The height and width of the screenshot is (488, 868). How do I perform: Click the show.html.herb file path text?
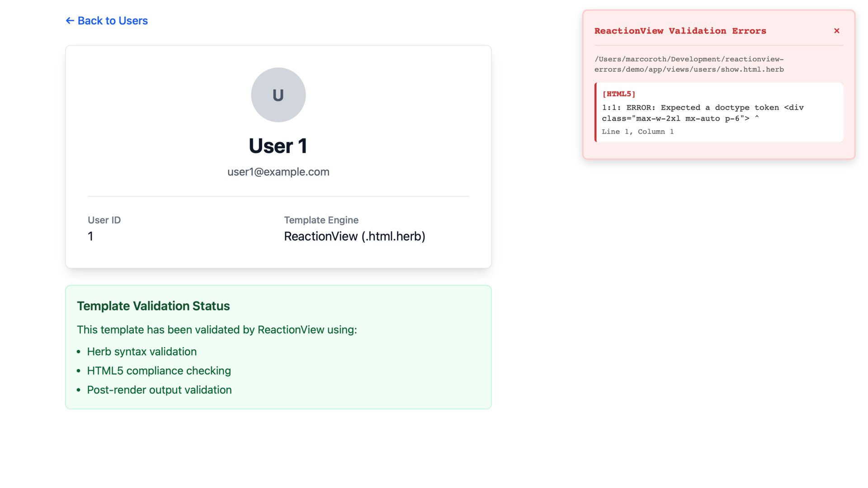(x=689, y=64)
